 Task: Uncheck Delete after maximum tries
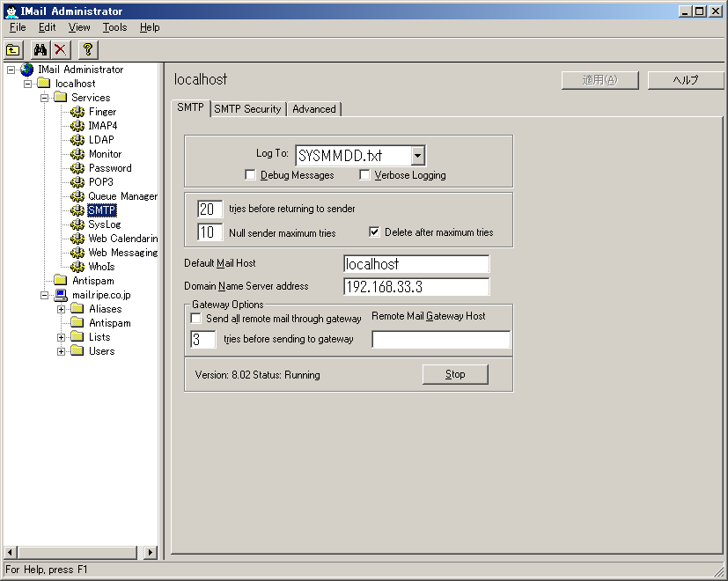[x=374, y=232]
